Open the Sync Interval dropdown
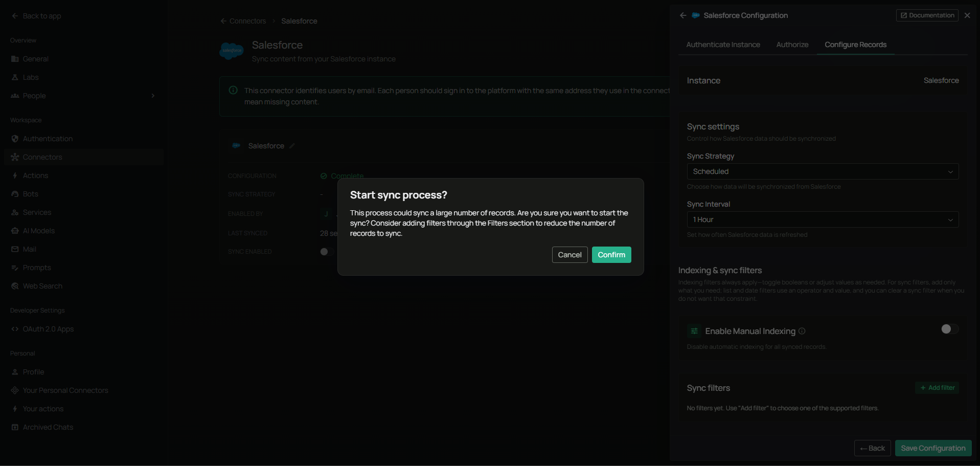The height and width of the screenshot is (466, 980). tap(823, 219)
